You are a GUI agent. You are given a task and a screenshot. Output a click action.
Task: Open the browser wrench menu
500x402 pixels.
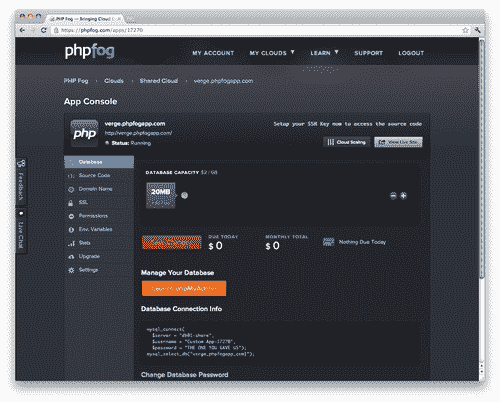tap(477, 30)
